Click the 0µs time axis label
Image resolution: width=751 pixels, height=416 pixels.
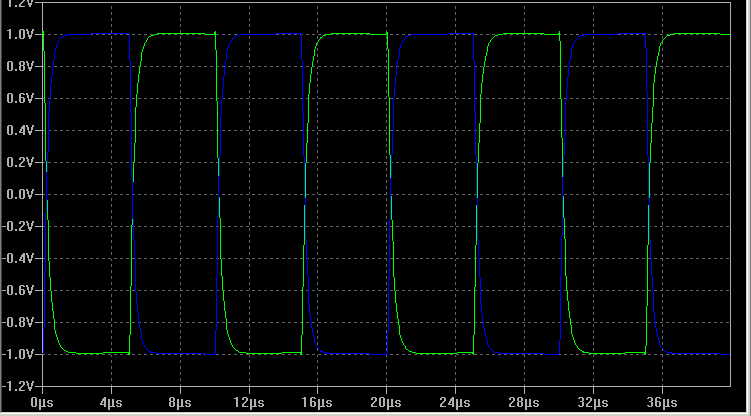point(42,403)
